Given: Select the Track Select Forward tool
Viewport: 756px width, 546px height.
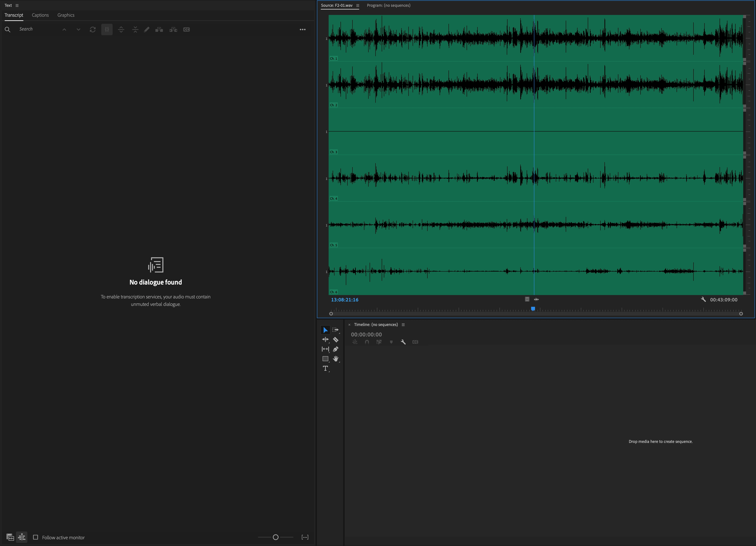Looking at the screenshot, I should 336,330.
